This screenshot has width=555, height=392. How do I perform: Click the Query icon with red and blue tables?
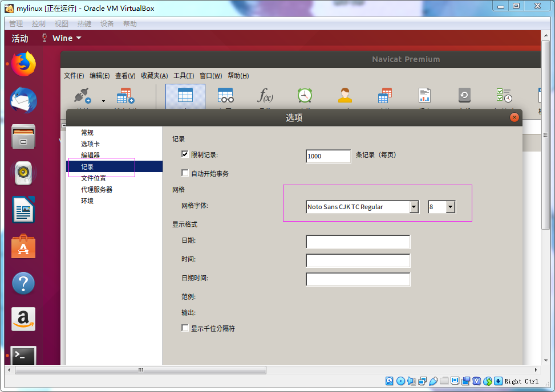[385, 96]
